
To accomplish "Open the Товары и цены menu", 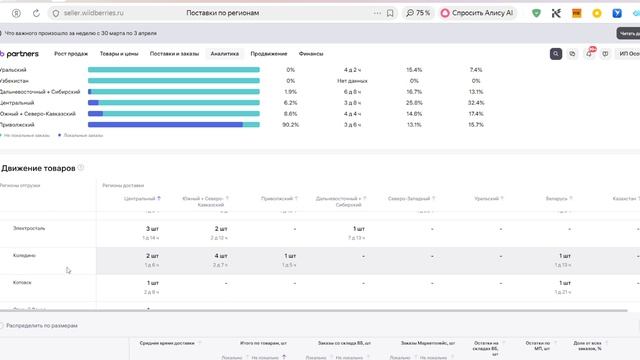I will [x=119, y=53].
